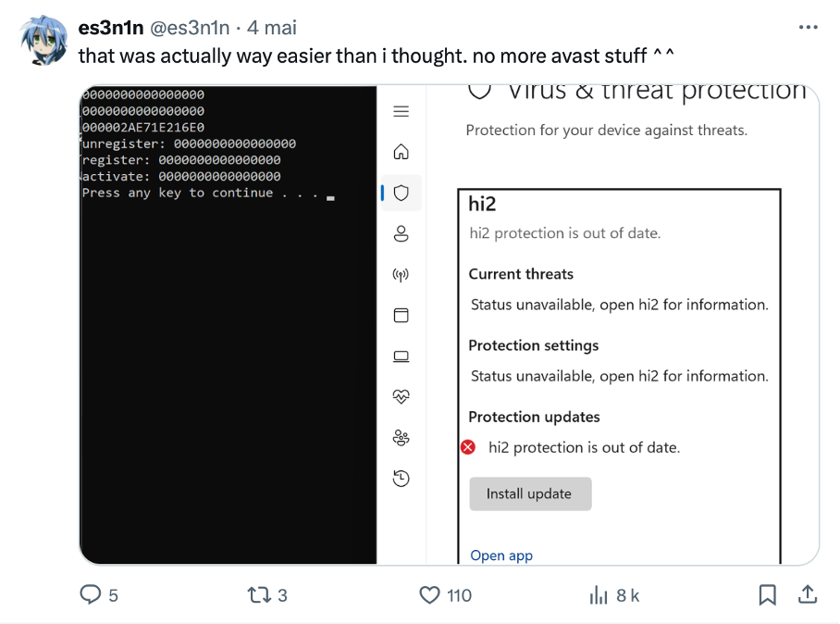Open es3n1n's profile avatar
This screenshot has height=624, width=840.
click(43, 41)
